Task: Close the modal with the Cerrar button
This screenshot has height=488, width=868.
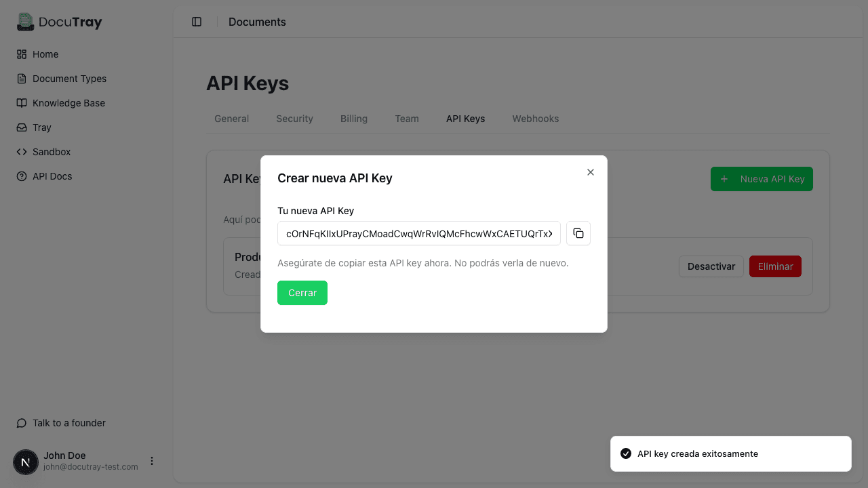Action: (x=302, y=293)
